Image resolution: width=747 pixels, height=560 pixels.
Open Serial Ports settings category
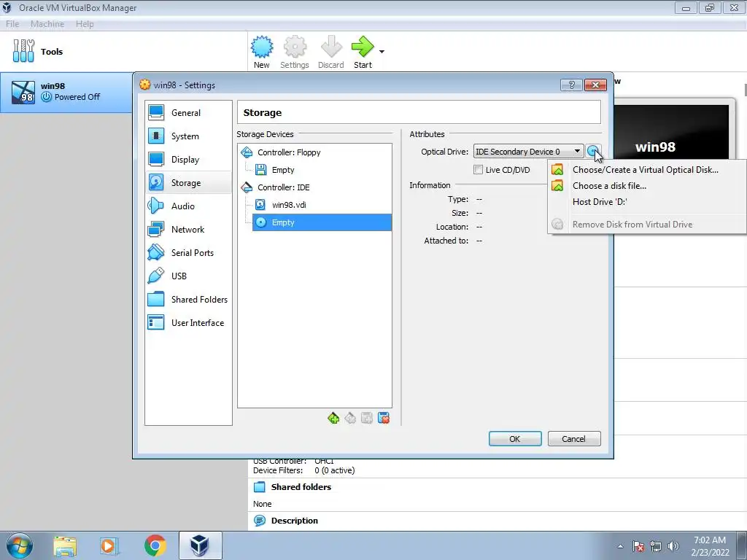189,253
